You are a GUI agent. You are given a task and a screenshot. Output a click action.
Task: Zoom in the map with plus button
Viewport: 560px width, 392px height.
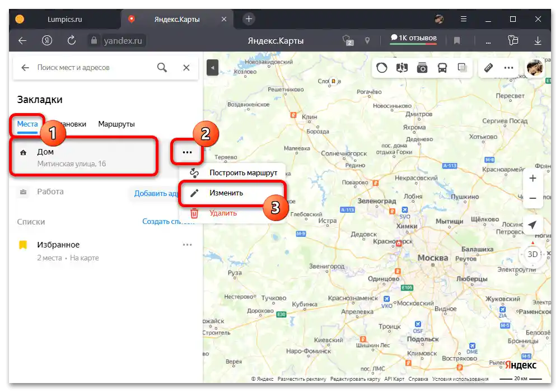pyautogui.click(x=533, y=178)
